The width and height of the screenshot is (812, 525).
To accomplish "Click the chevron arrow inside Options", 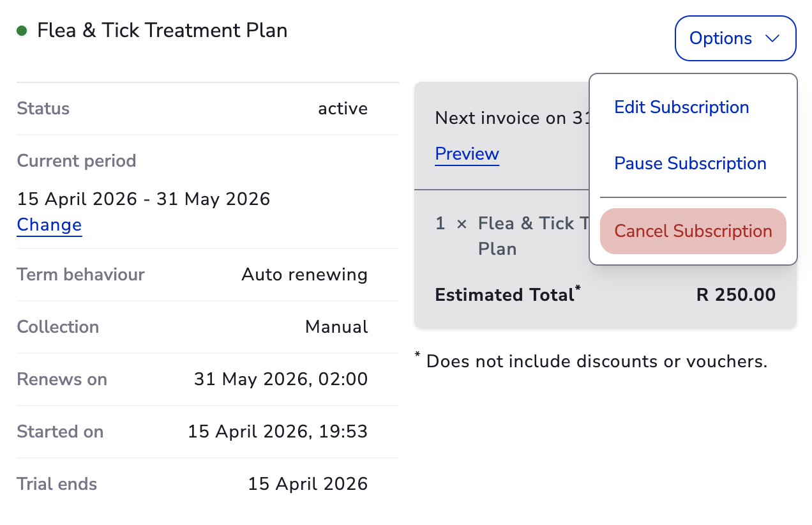I will coord(772,38).
